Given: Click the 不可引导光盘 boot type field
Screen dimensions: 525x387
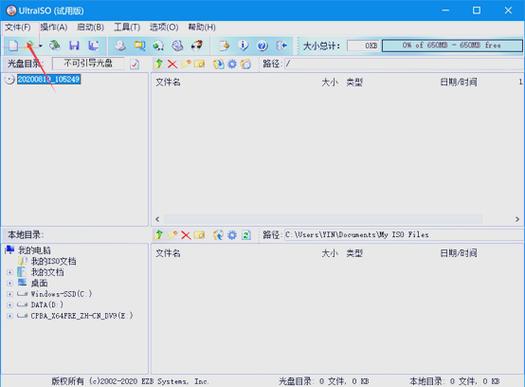Looking at the screenshot, I should pyautogui.click(x=88, y=63).
